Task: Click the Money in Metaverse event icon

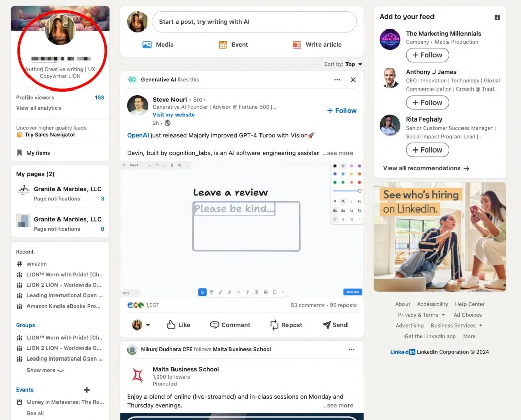Action: click(20, 402)
